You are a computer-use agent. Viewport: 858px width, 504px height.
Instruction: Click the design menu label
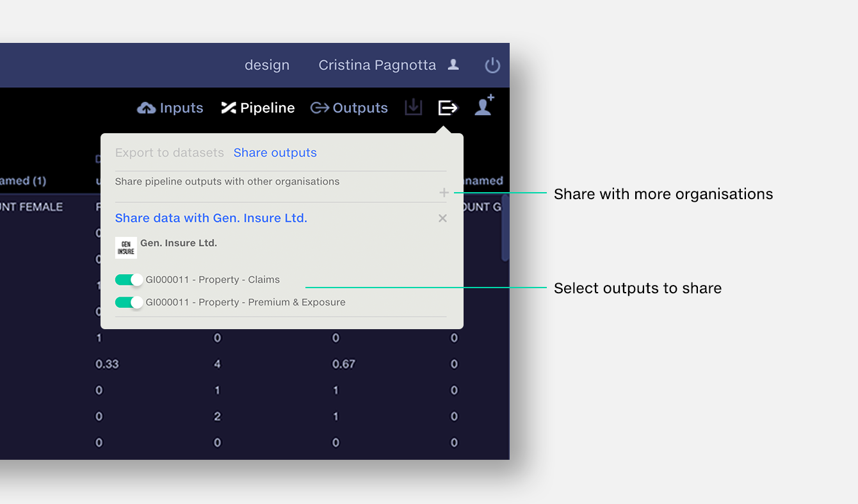click(x=266, y=65)
